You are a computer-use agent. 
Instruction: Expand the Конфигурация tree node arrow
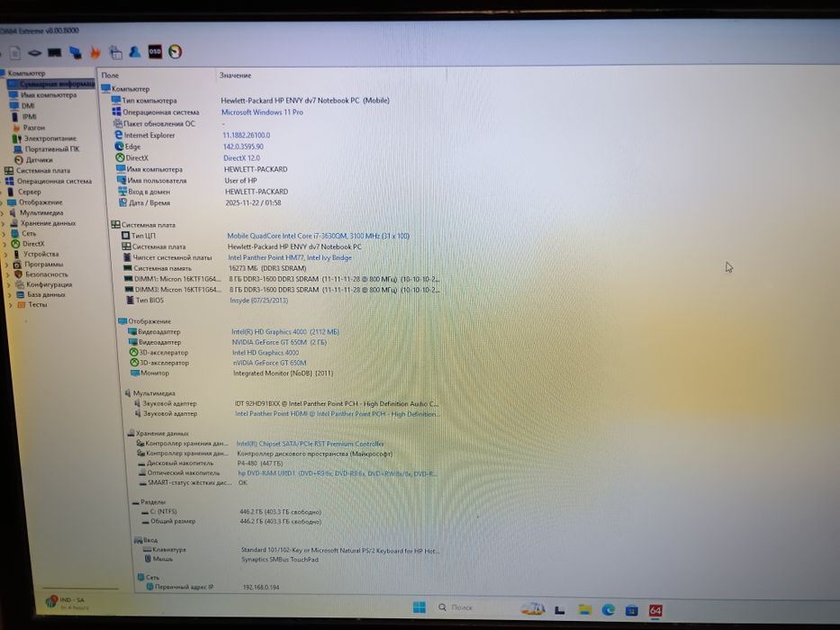[x=8, y=284]
